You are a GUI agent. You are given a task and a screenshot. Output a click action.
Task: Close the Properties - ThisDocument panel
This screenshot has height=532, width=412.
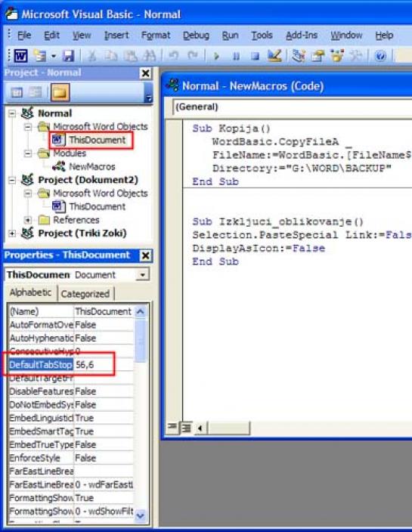coord(146,255)
